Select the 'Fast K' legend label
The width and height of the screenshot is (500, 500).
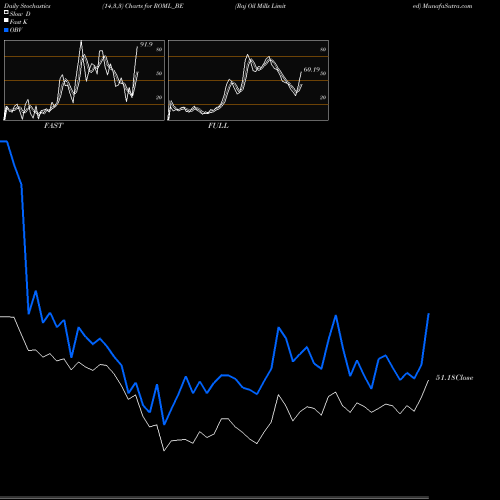pos(19,22)
